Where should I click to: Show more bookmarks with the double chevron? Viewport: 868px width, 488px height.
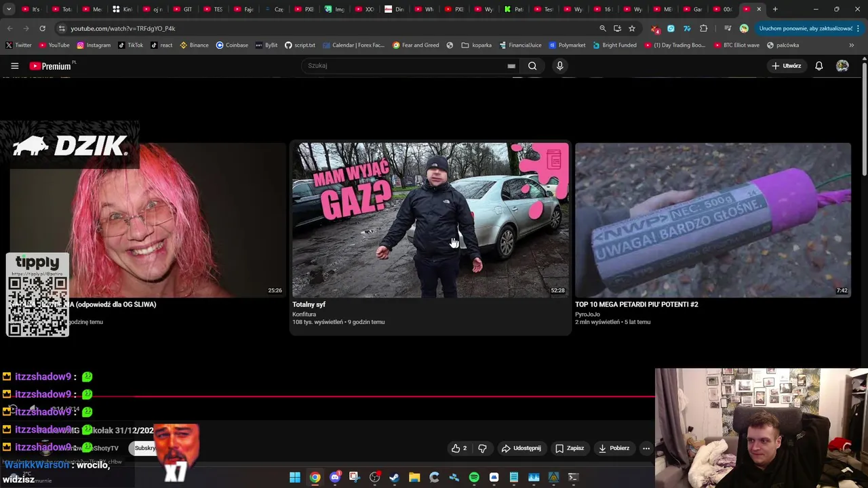tap(852, 45)
